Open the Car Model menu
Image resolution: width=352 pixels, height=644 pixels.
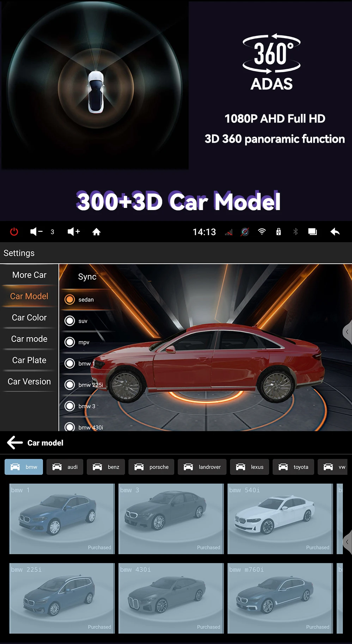coord(29,296)
